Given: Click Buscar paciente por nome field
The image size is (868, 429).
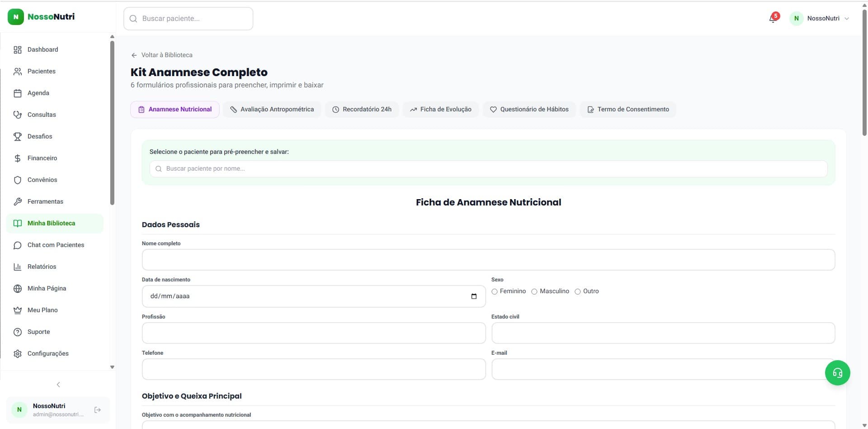Looking at the screenshot, I should [x=488, y=169].
